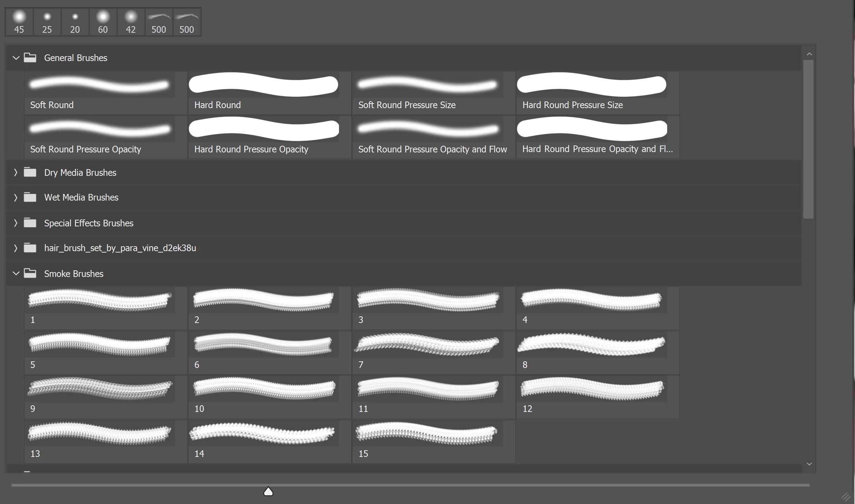Click the brush thumbnail size slider handle
This screenshot has width=855, height=504.
pos(268,491)
